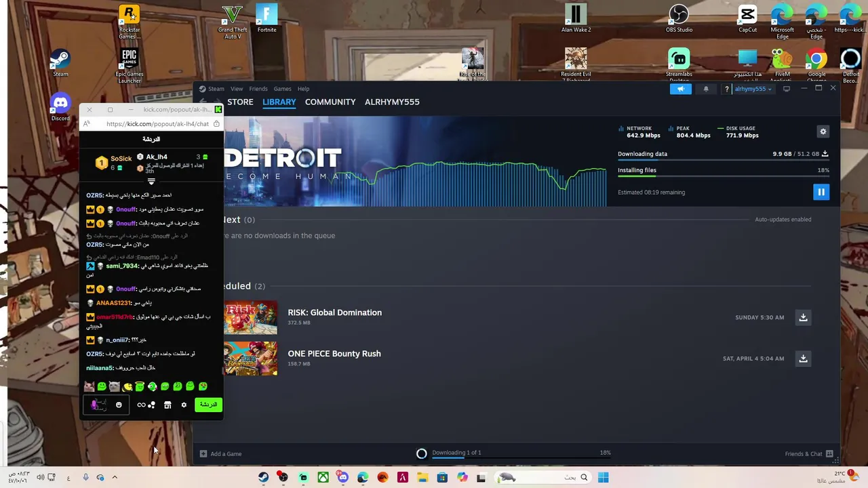The width and height of the screenshot is (868, 488).
Task: Click the ANAAS1231 username in chat
Action: 113,303
